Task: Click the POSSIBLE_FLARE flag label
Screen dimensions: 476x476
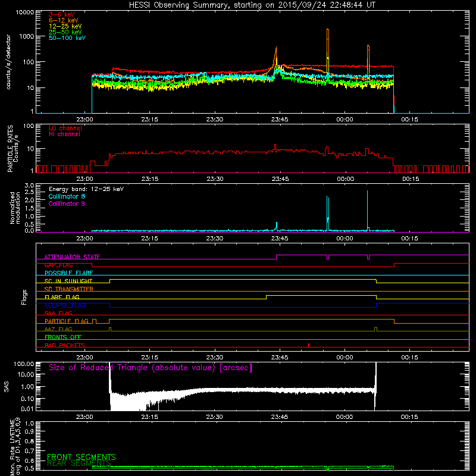Action: coord(68,273)
